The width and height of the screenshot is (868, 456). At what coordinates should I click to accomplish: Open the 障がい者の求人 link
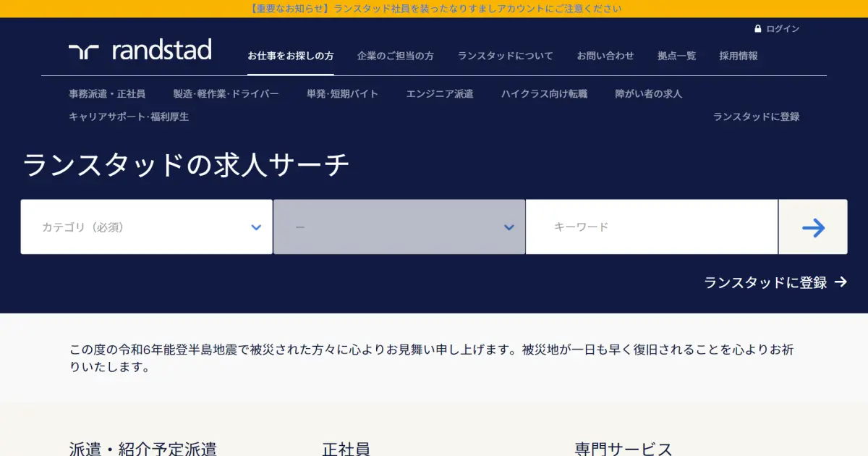click(x=648, y=94)
